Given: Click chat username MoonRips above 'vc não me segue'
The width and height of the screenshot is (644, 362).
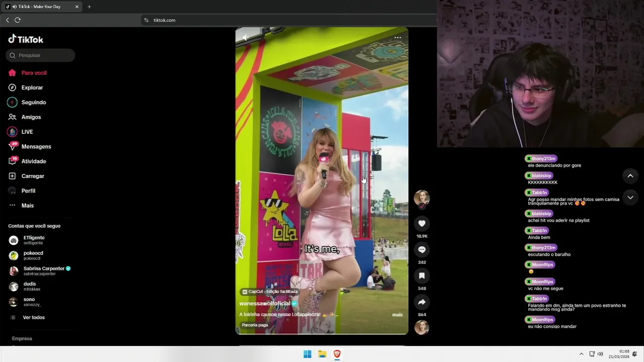Looking at the screenshot, I should pos(540,282).
